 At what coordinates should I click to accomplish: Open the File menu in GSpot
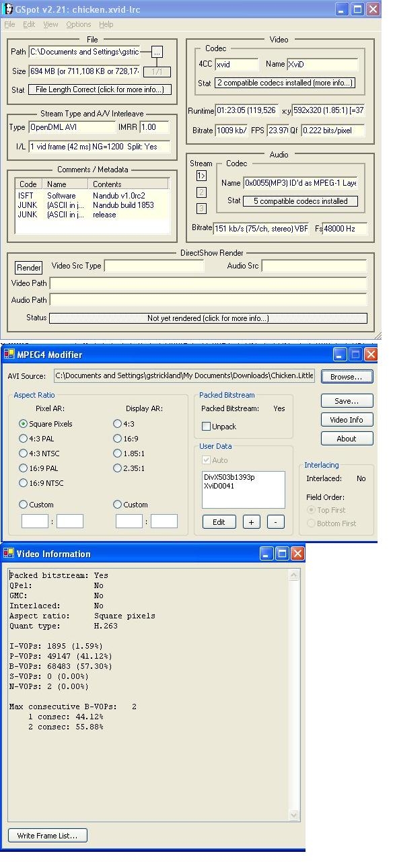(x=9, y=24)
